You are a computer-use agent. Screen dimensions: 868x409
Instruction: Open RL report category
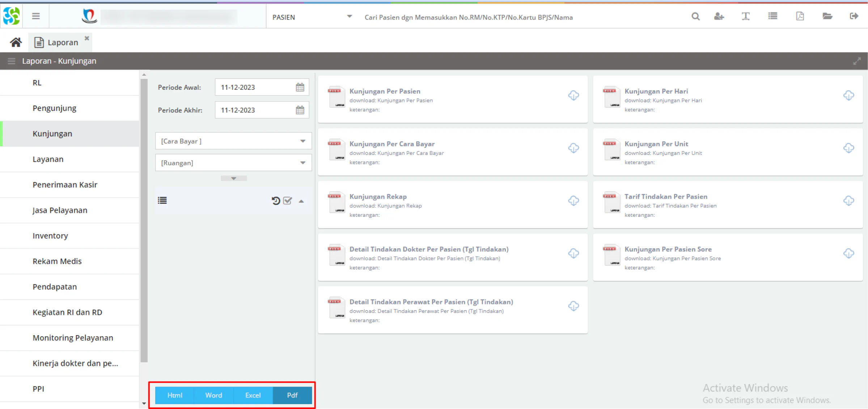[x=69, y=83]
